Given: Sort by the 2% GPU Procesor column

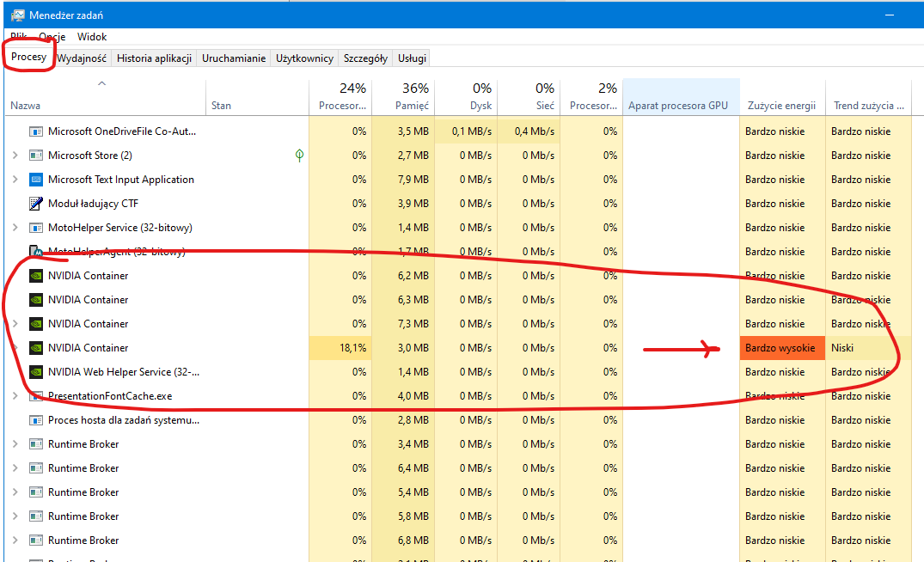Looking at the screenshot, I should coord(591,97).
